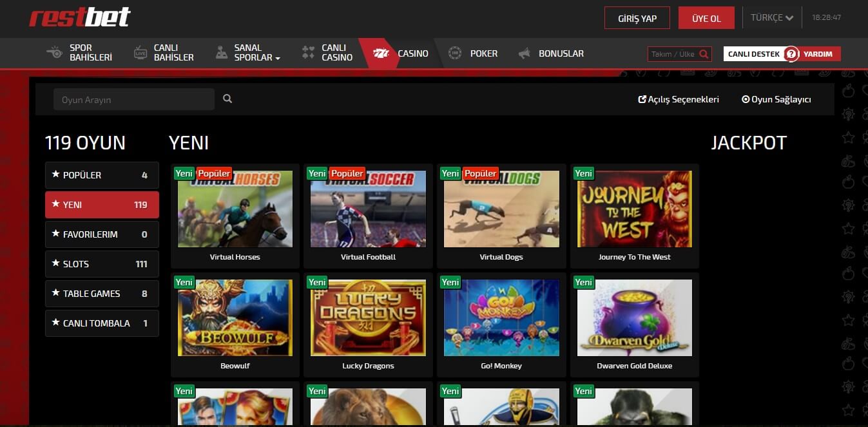Click the live TV icon beside Canlı Bahisler
The image size is (868, 427).
point(140,53)
